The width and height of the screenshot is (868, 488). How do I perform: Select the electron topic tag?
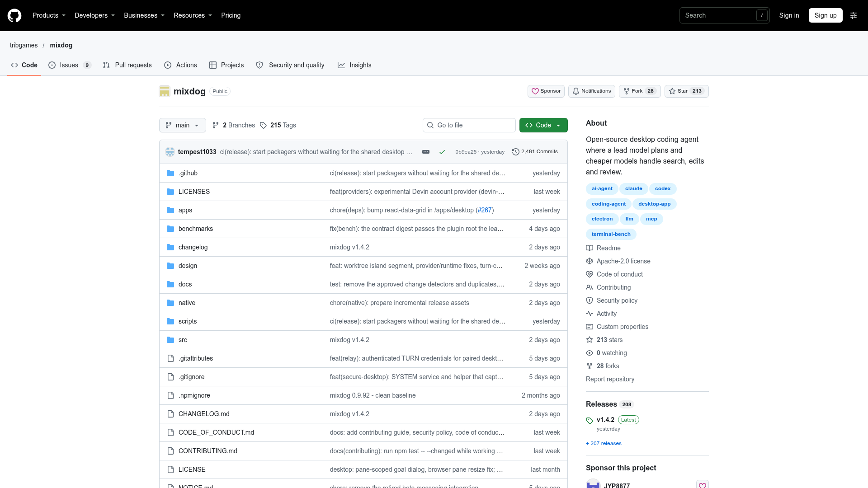tap(602, 219)
